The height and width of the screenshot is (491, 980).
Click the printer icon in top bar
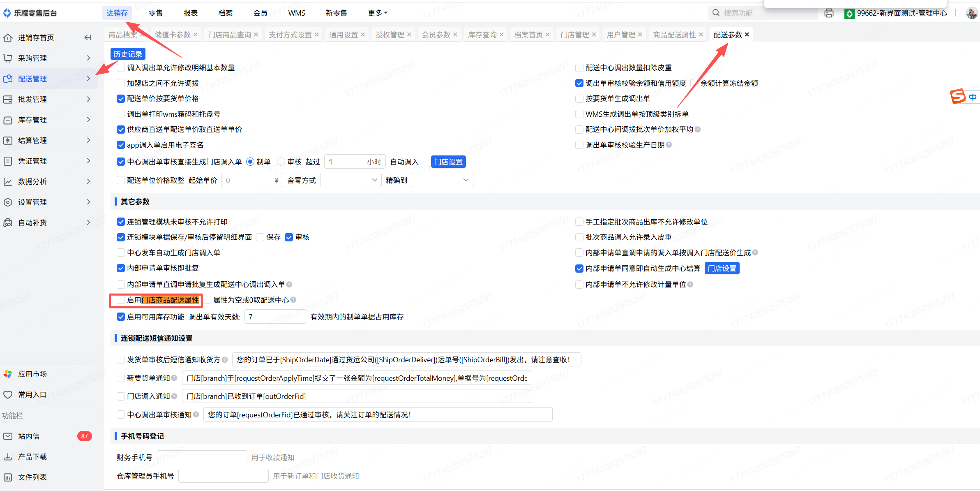click(829, 13)
